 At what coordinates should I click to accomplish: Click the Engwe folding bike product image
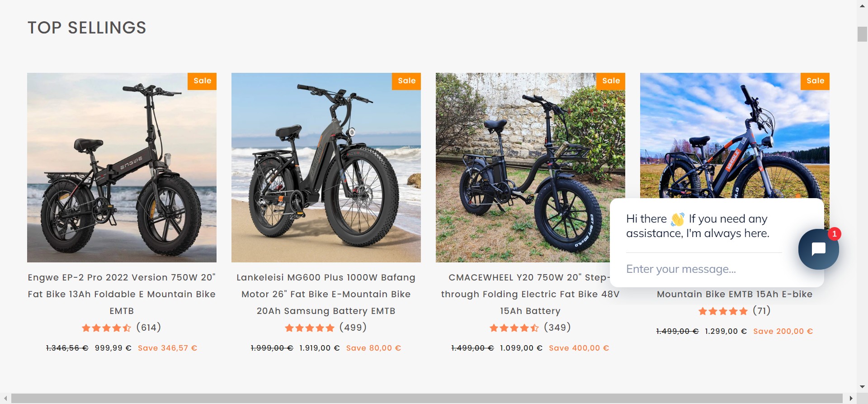(x=122, y=167)
